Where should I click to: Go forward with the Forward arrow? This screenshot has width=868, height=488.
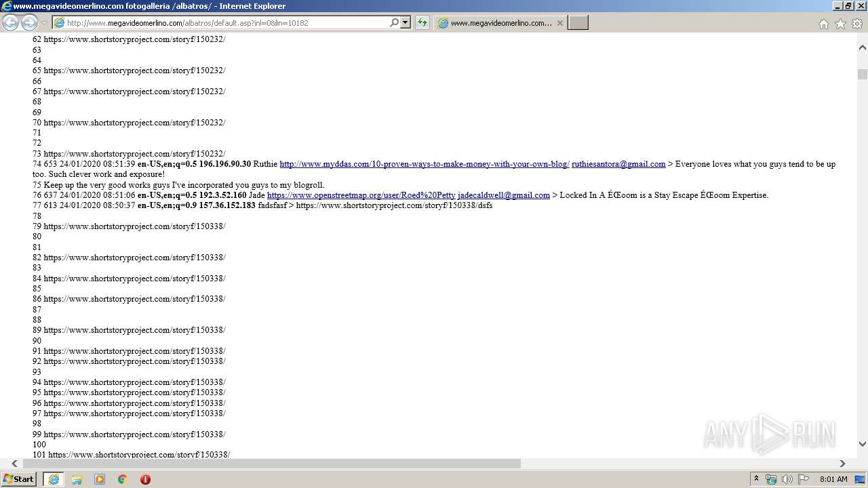tap(29, 23)
